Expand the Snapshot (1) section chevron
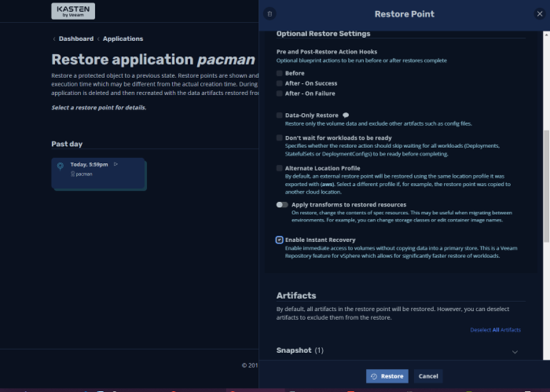The height and width of the screenshot is (392, 550). (x=515, y=352)
